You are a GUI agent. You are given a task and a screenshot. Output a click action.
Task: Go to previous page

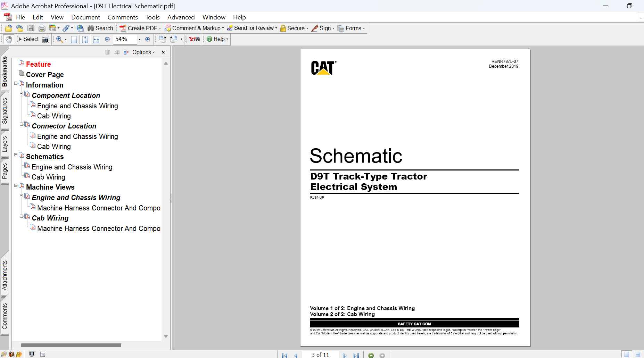(296, 355)
